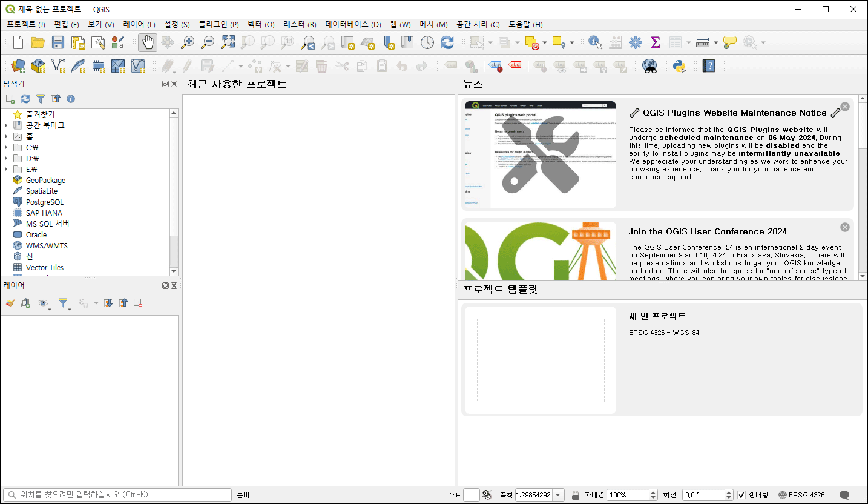Select the Identify Features tool
This screenshot has width=868, height=504.
(x=595, y=42)
